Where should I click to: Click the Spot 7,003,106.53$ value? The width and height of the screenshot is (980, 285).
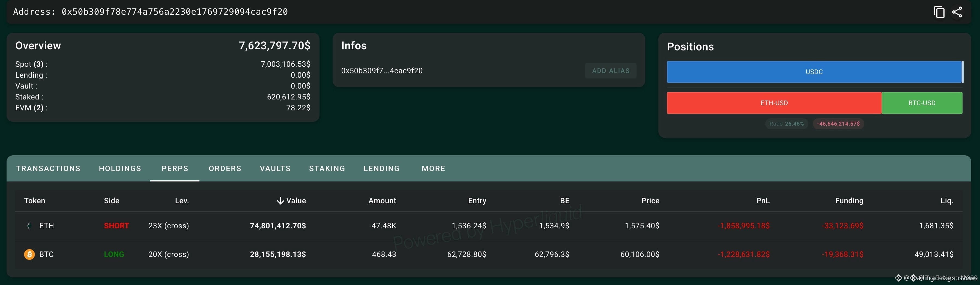(285, 64)
